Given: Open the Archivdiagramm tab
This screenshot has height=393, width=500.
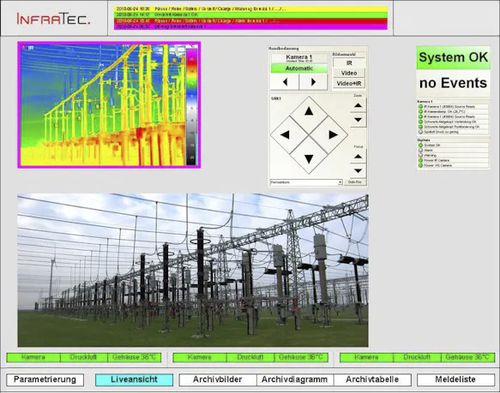Looking at the screenshot, I should 295,380.
